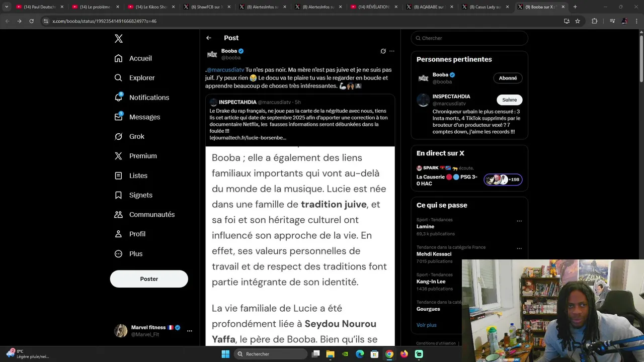Open account menu dots next to Marvel fitness
This screenshot has width=644, height=362.
click(x=190, y=331)
